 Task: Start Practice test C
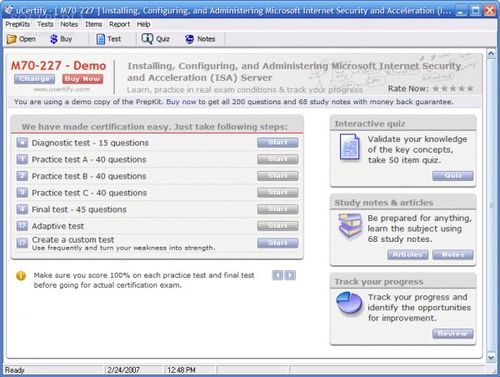pyautogui.click(x=278, y=193)
